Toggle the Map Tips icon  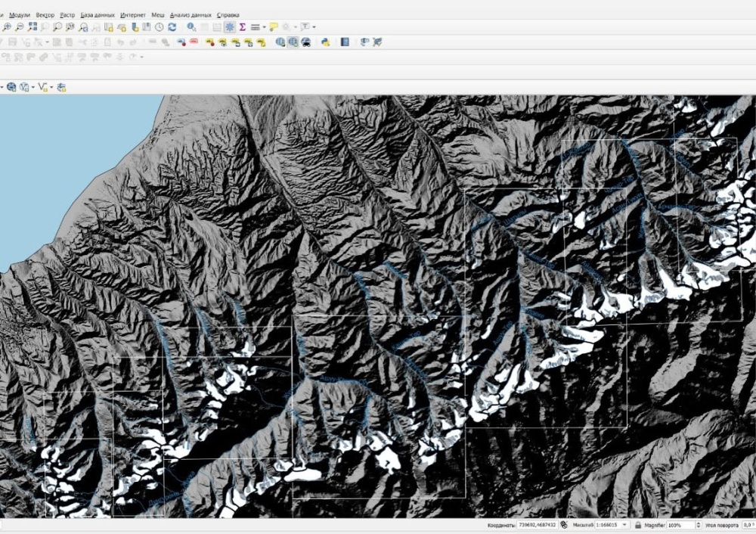point(274,27)
